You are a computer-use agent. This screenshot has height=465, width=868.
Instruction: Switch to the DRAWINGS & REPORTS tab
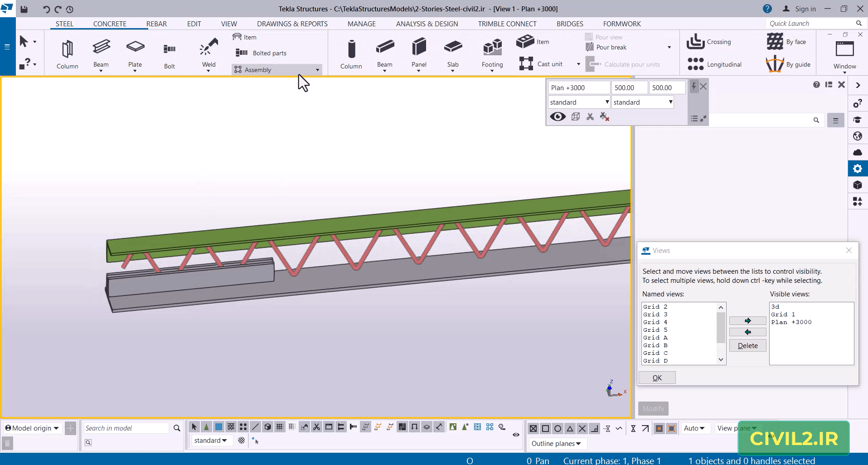292,24
